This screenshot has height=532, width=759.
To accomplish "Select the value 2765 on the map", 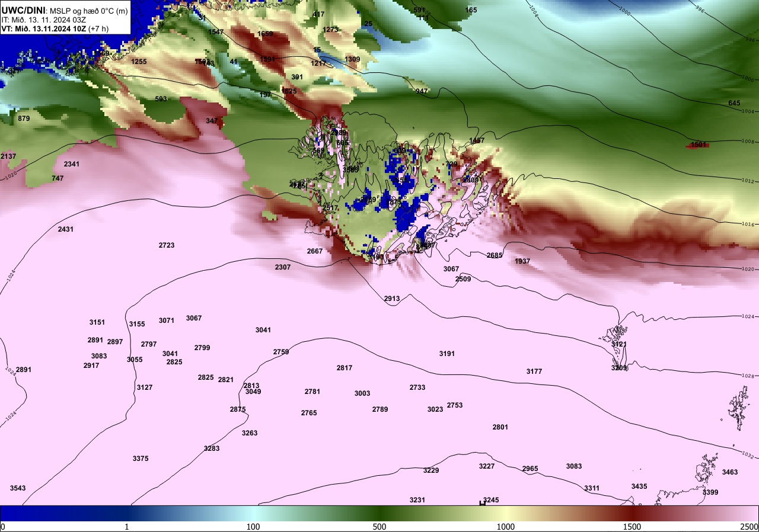I will pyautogui.click(x=309, y=413).
